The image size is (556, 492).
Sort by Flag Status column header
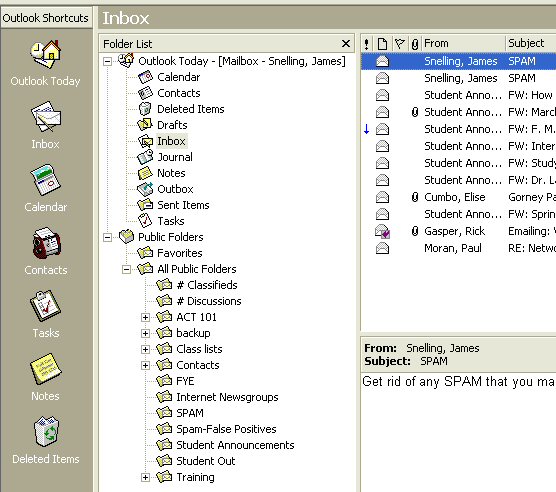click(x=400, y=44)
